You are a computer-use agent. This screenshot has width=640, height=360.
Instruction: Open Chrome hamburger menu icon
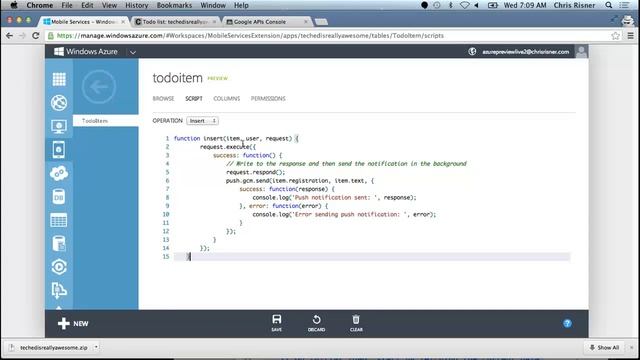[631, 36]
